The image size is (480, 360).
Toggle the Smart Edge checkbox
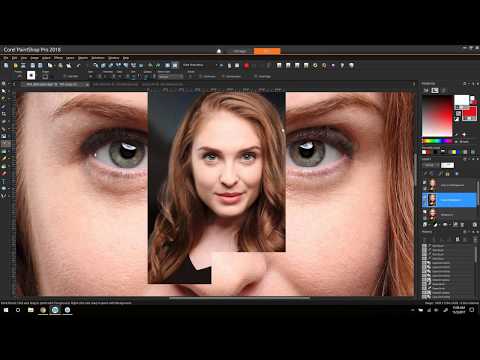(262, 77)
